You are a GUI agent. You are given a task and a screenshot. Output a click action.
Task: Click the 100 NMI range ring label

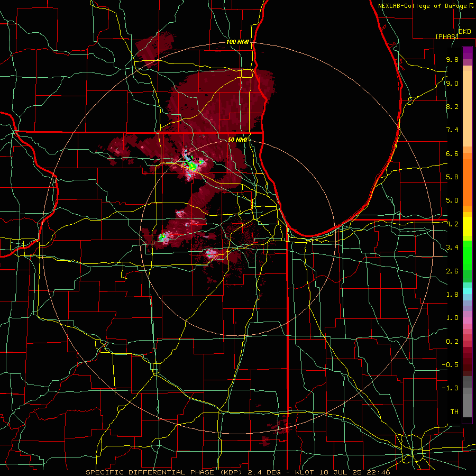237,42
